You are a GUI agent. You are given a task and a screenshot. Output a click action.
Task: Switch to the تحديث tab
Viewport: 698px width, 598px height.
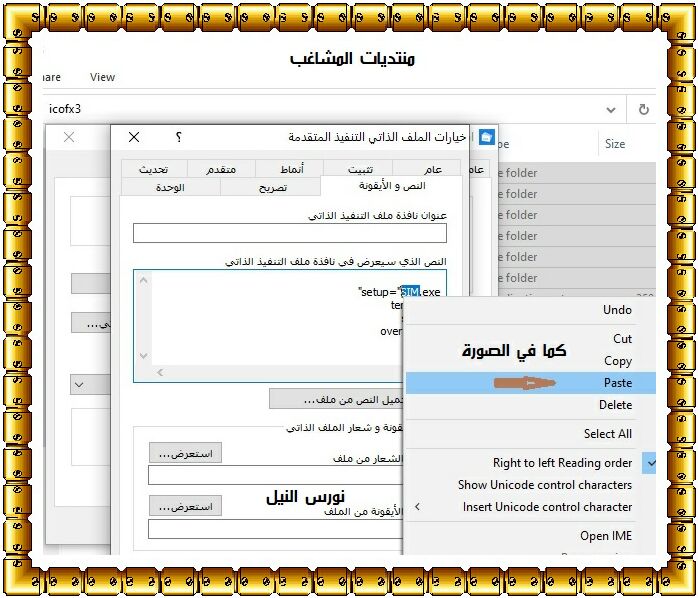[x=154, y=169]
